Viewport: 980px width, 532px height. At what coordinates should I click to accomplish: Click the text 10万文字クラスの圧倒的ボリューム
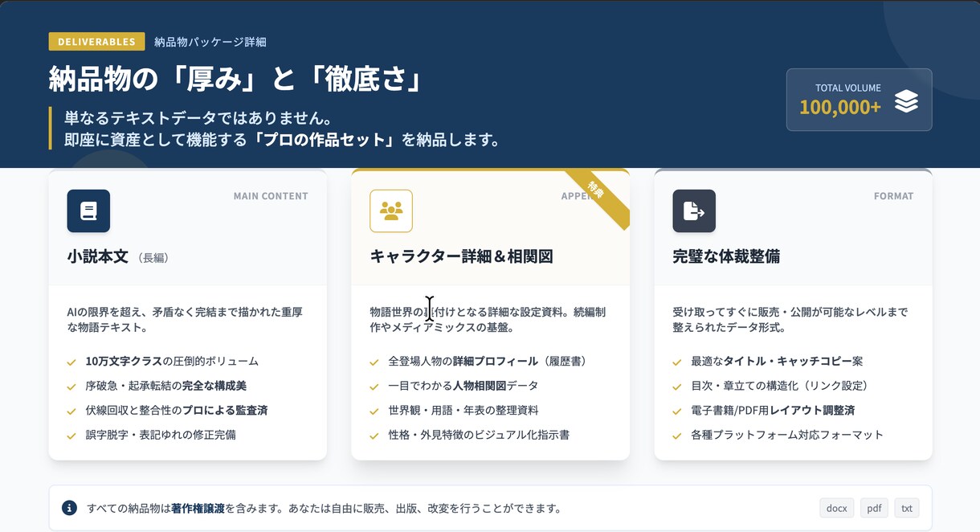172,362
